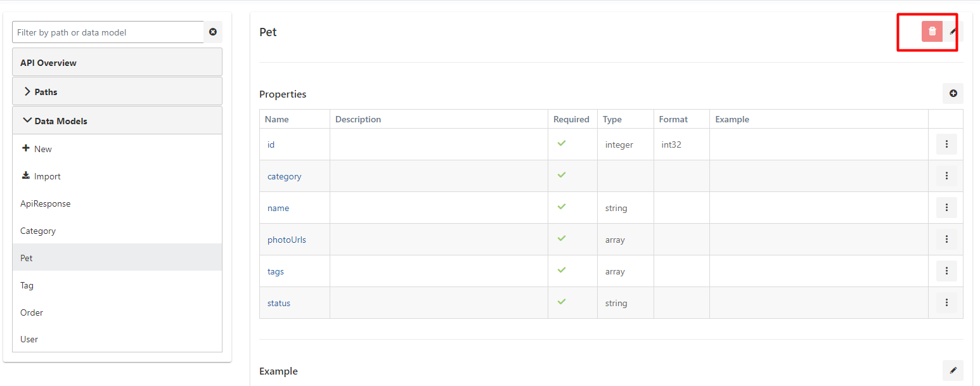Image resolution: width=980 pixels, height=386 pixels.
Task: Open the actions menu for the id property
Action: point(946,144)
